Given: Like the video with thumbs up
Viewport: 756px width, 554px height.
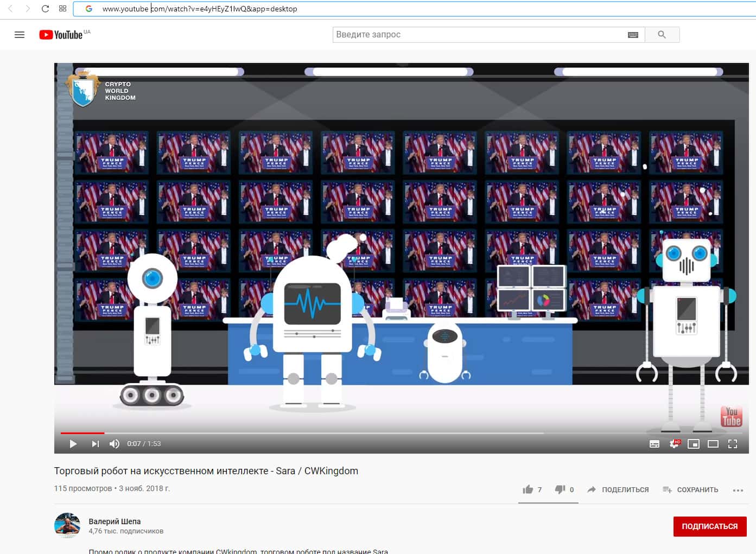Looking at the screenshot, I should tap(532, 489).
